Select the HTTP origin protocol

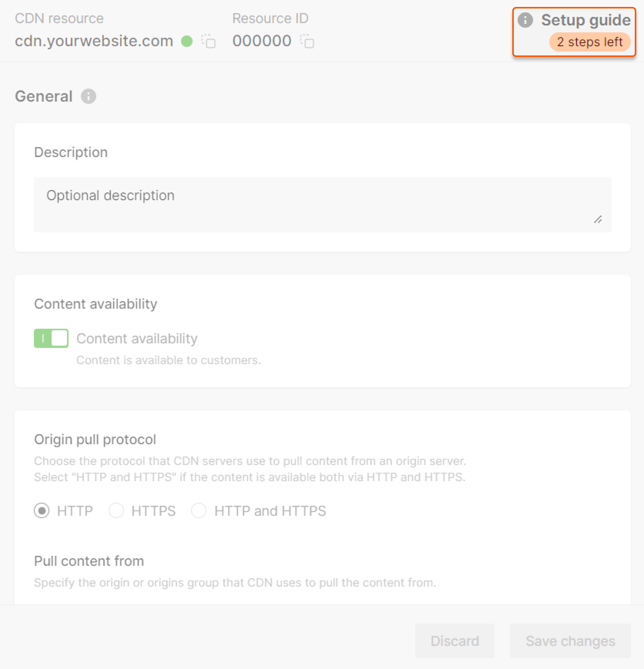(x=42, y=511)
